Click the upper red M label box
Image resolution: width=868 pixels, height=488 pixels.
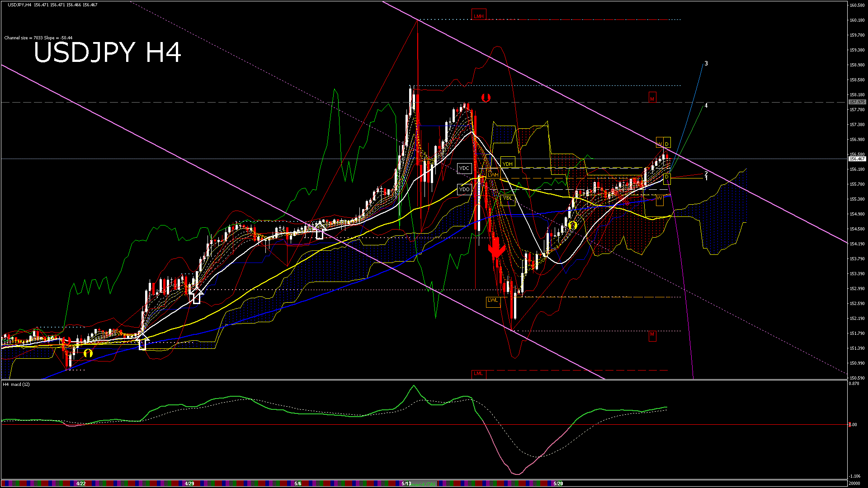click(x=652, y=98)
